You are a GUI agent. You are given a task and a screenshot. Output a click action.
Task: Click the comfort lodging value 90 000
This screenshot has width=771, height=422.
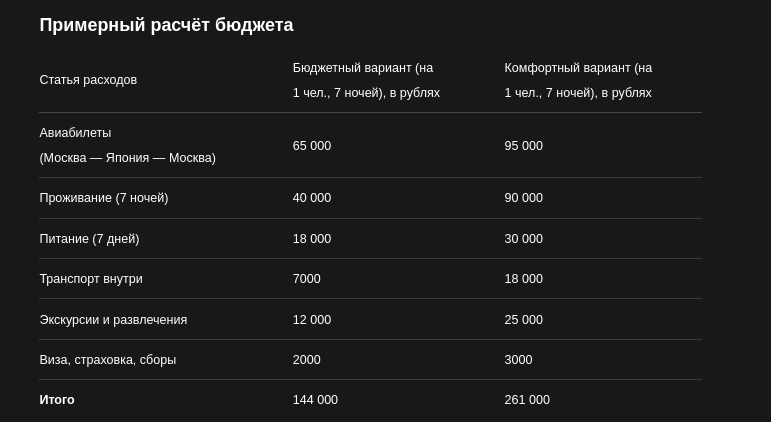524,198
